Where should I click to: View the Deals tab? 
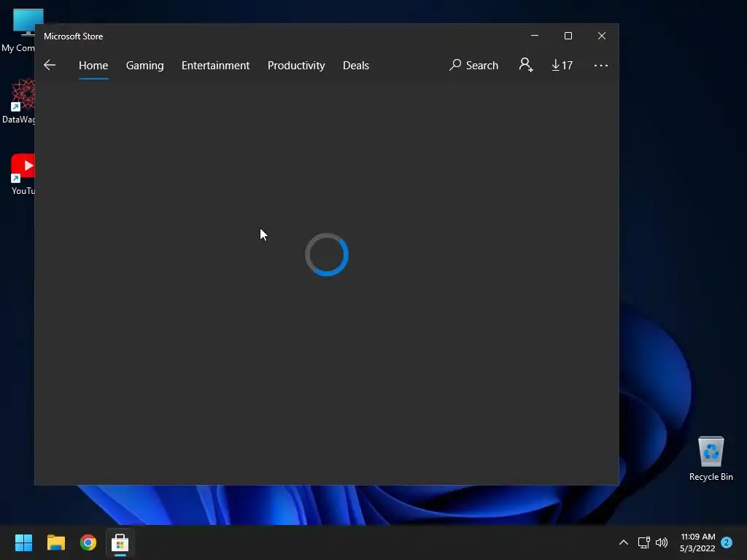356,65
